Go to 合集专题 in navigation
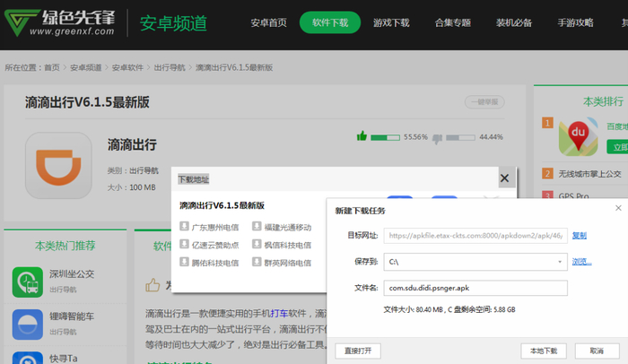The width and height of the screenshot is (628, 364). (453, 23)
